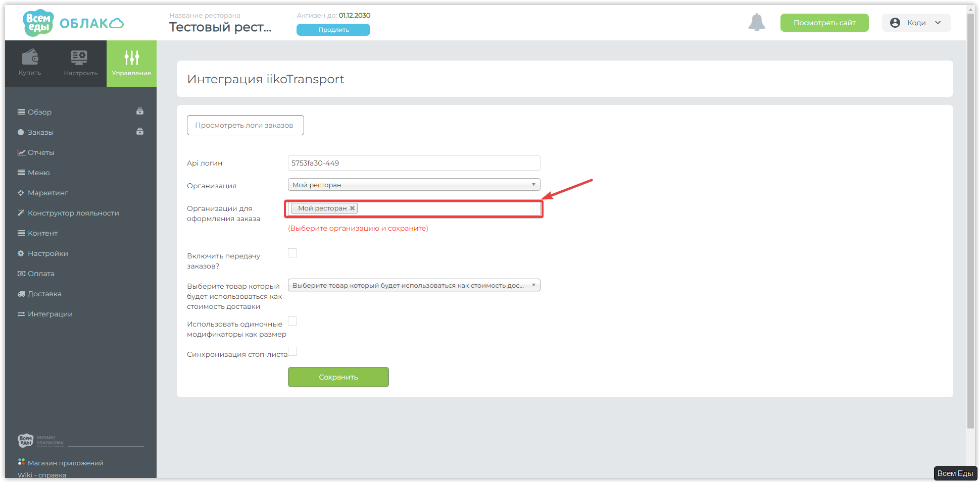This screenshot has height=483, width=980.
Task: Open Магазин приложений link
Action: click(x=66, y=463)
